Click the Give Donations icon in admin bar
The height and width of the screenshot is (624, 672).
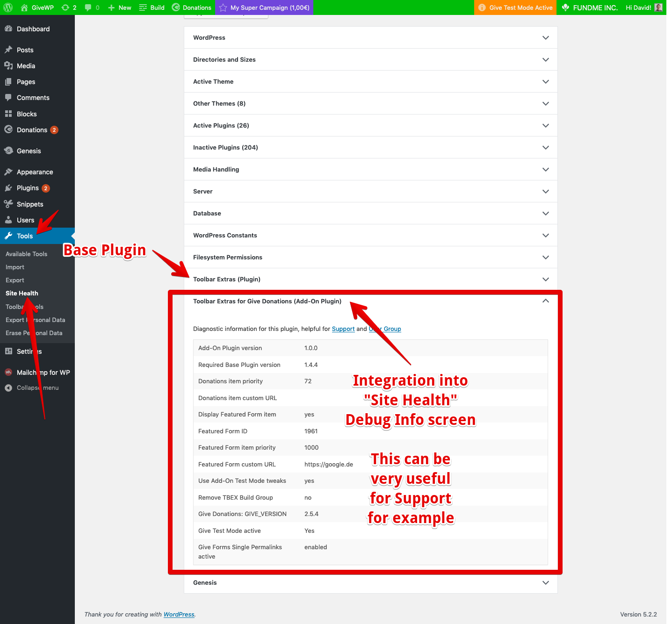176,7
